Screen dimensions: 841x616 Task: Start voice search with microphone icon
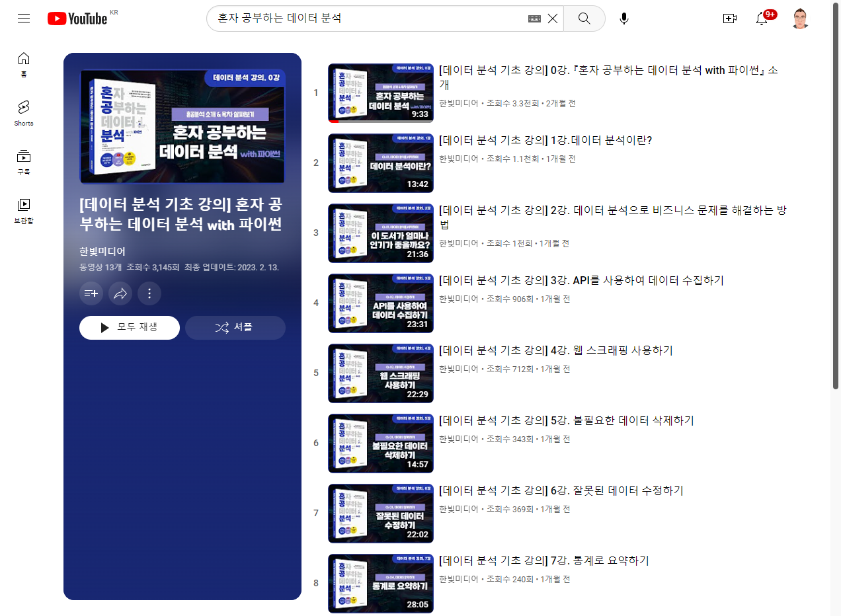[624, 19]
